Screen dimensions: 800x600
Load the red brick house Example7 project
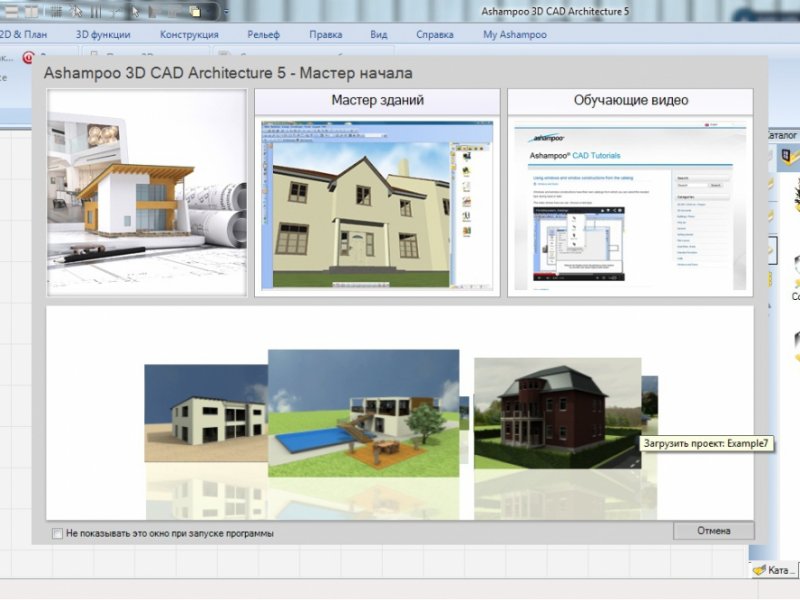point(557,413)
